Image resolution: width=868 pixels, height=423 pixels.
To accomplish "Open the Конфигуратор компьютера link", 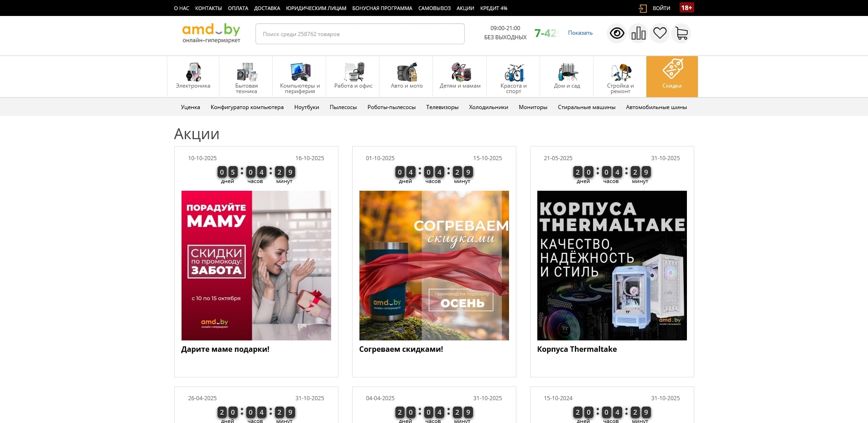I will [x=247, y=107].
